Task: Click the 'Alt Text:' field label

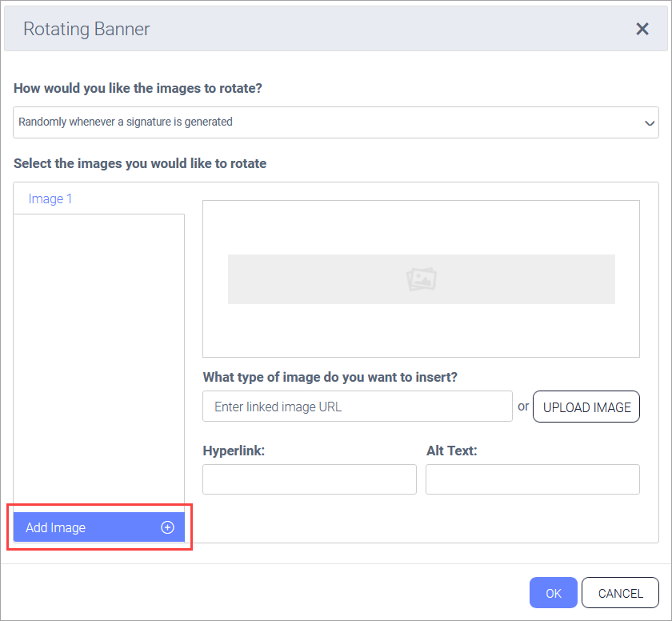Action: (451, 451)
